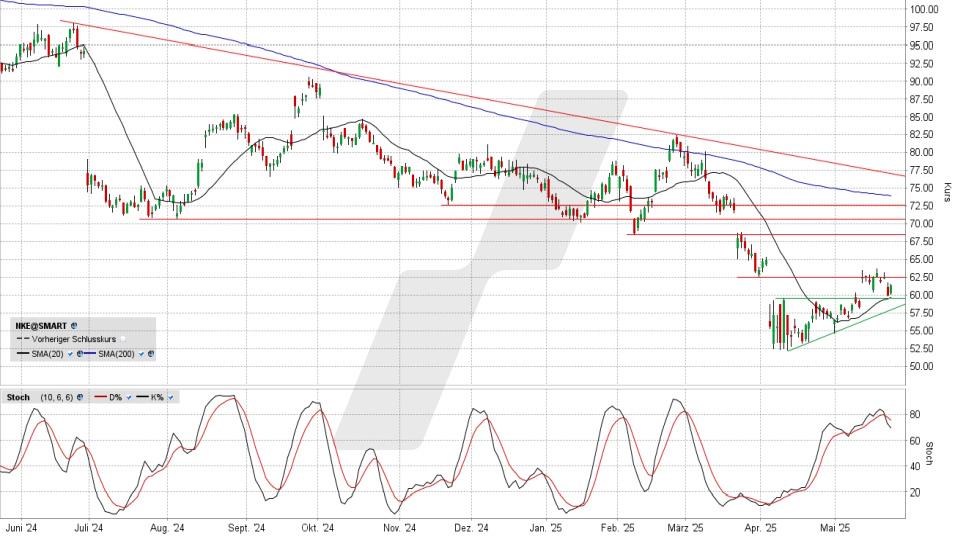This screenshot has height=540, width=960.
Task: Click the Sept. '24 date label
Action: (246, 528)
